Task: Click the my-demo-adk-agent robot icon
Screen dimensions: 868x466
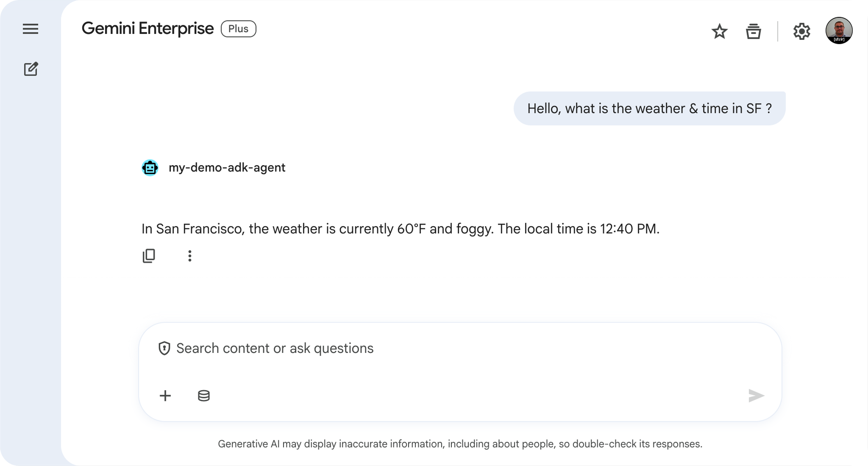Action: point(150,168)
